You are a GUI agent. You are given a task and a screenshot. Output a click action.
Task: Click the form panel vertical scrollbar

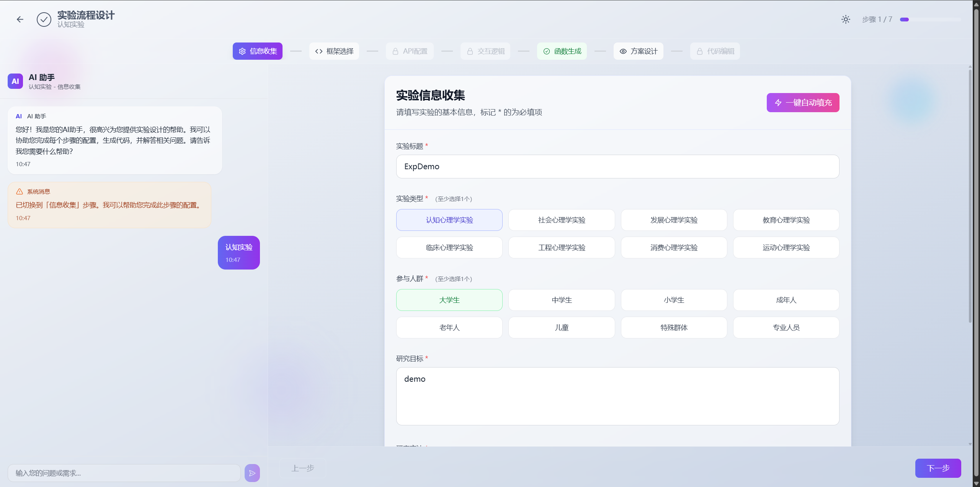coord(970,196)
